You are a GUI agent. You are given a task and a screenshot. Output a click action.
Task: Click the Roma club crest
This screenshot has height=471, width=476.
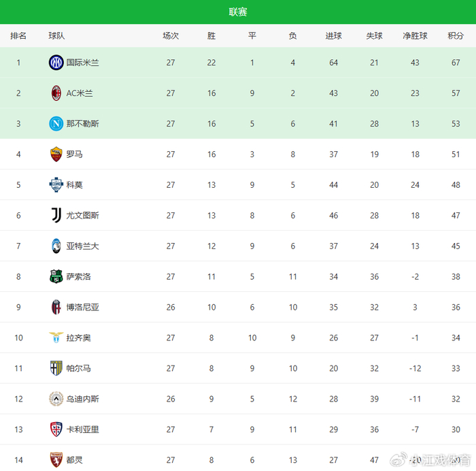56,155
